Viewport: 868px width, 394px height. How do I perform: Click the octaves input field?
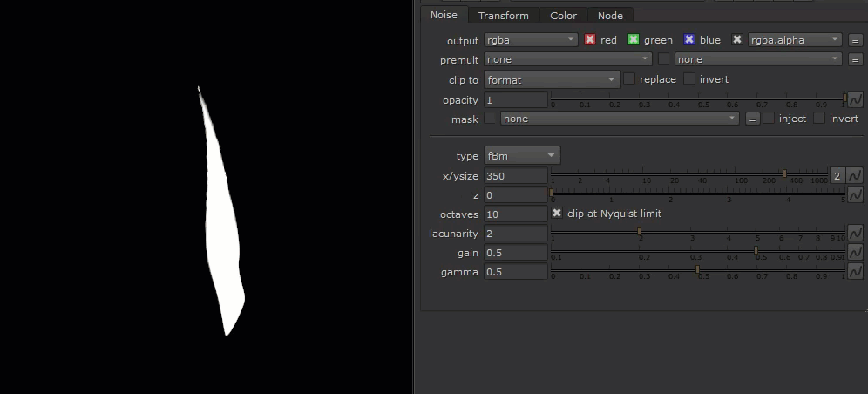(515, 214)
